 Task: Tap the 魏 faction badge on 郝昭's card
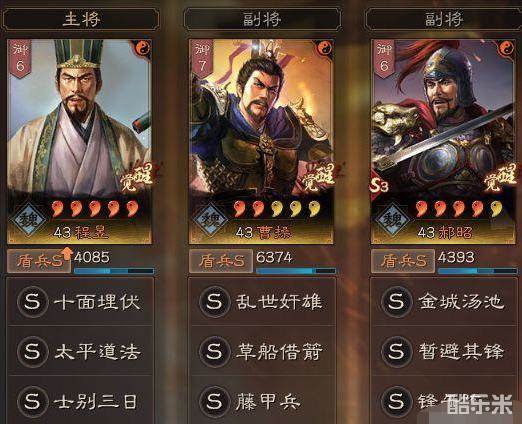click(x=392, y=219)
